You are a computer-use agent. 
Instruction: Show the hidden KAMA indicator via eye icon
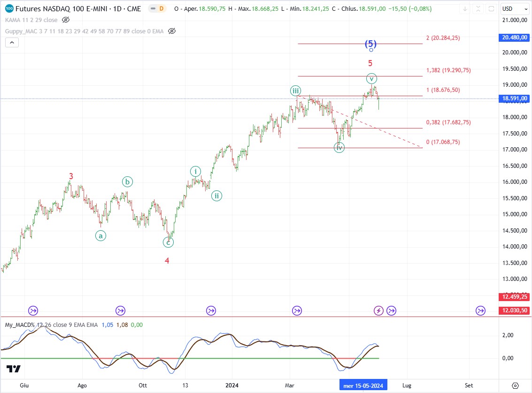point(66,20)
